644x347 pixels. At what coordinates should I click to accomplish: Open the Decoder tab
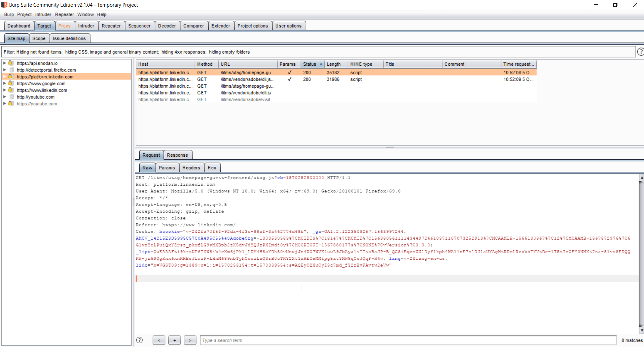point(167,26)
